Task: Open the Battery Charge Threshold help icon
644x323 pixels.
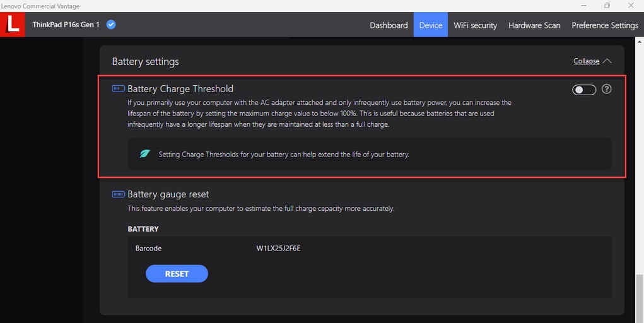Action: [606, 89]
